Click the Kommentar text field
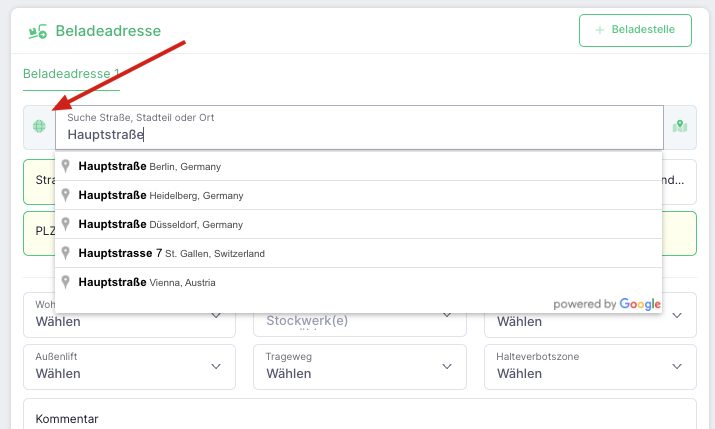This screenshot has width=715, height=429. (360, 414)
